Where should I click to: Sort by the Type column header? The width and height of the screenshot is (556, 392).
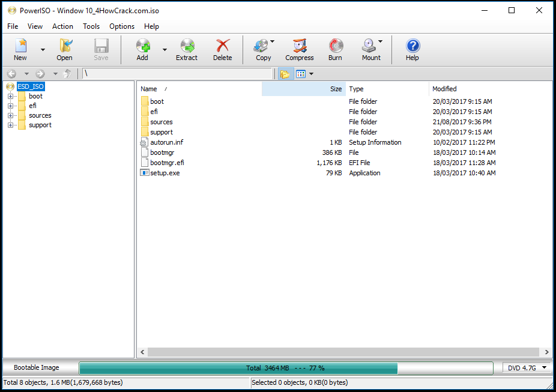[x=387, y=89]
